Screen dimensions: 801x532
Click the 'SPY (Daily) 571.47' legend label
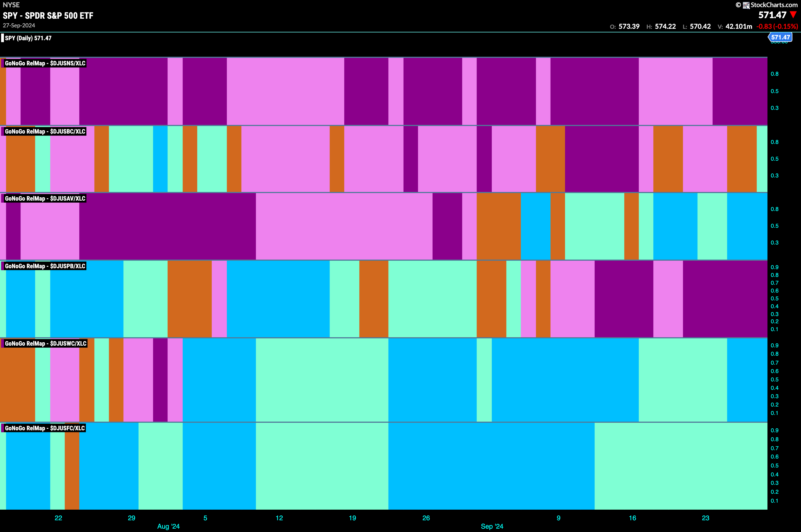[x=28, y=38]
